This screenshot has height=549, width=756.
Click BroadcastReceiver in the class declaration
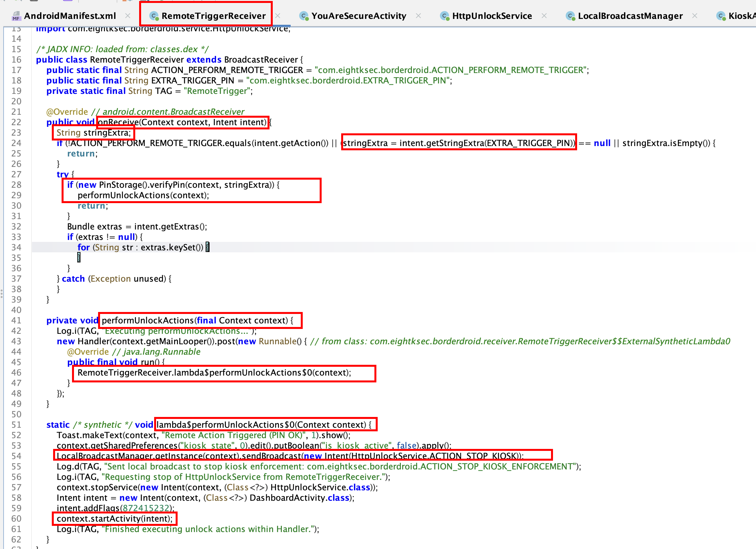(261, 60)
